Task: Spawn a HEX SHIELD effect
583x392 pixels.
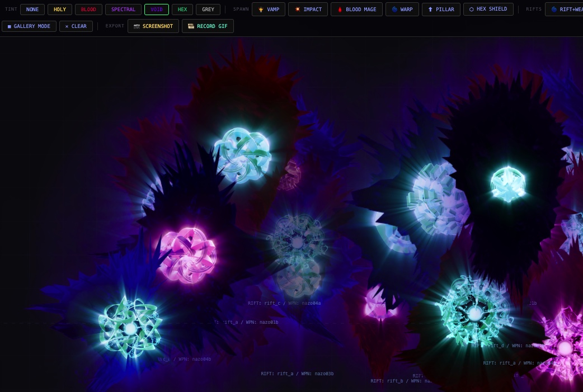Action: (x=488, y=9)
